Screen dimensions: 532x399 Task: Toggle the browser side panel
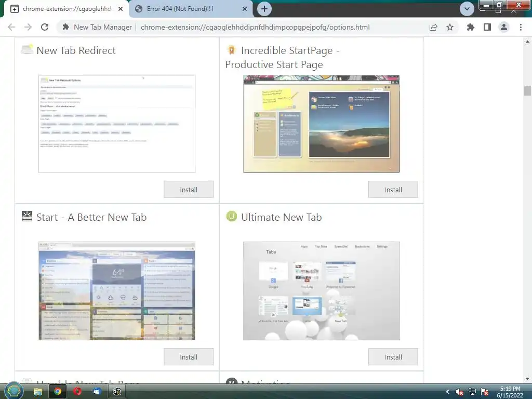(x=487, y=27)
